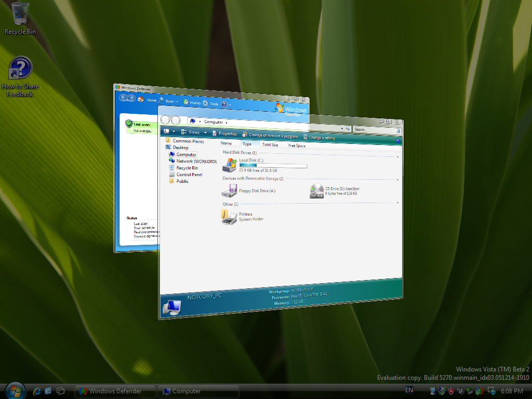Select the Local Disk (C:) drive icon
Viewport: 532px width, 399px height.
point(229,165)
